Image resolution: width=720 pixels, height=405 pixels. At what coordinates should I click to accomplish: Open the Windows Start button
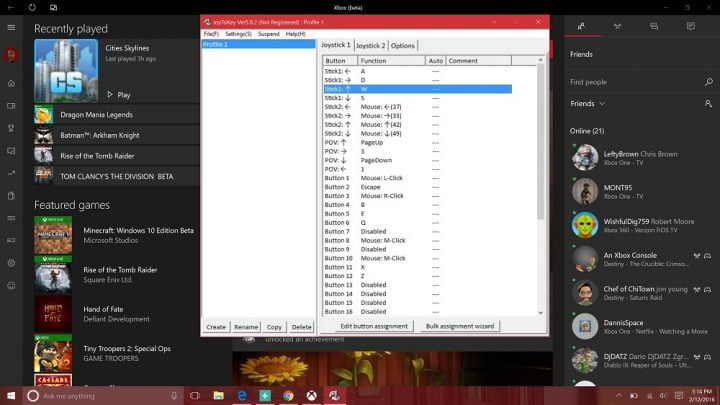[11, 396]
